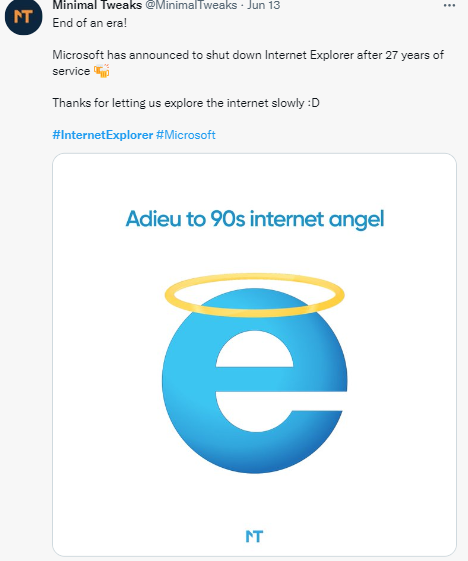This screenshot has height=561, width=468.
Task: Click the 'Thanks for letting us explore' line
Action: click(186, 103)
